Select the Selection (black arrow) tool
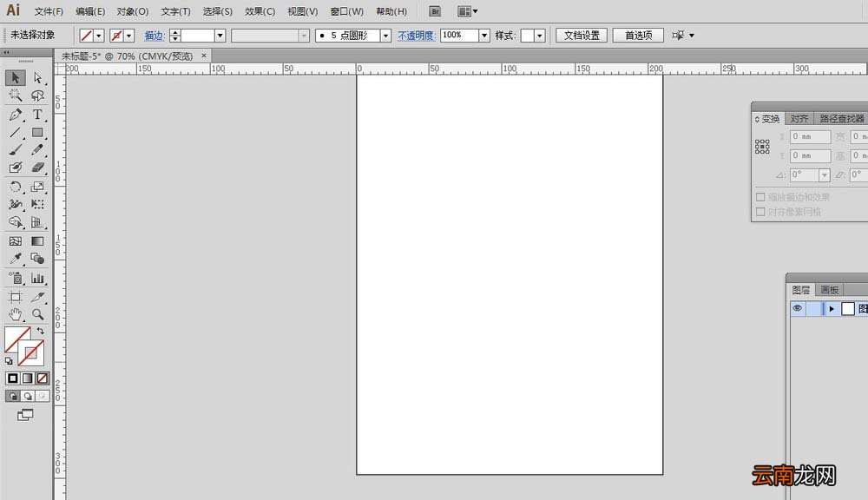The image size is (868, 500). point(16,77)
